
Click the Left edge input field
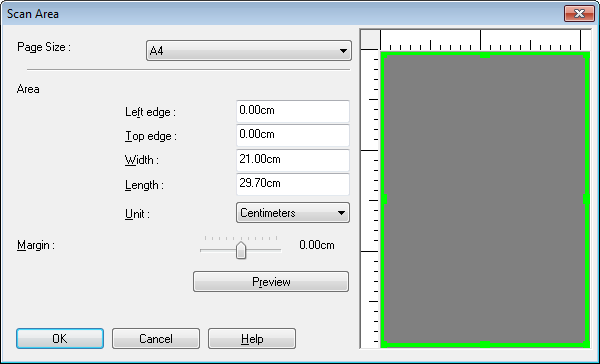point(293,111)
